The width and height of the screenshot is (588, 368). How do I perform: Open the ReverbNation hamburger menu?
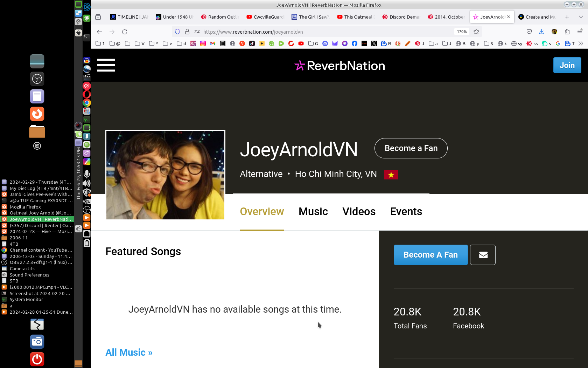[106, 65]
